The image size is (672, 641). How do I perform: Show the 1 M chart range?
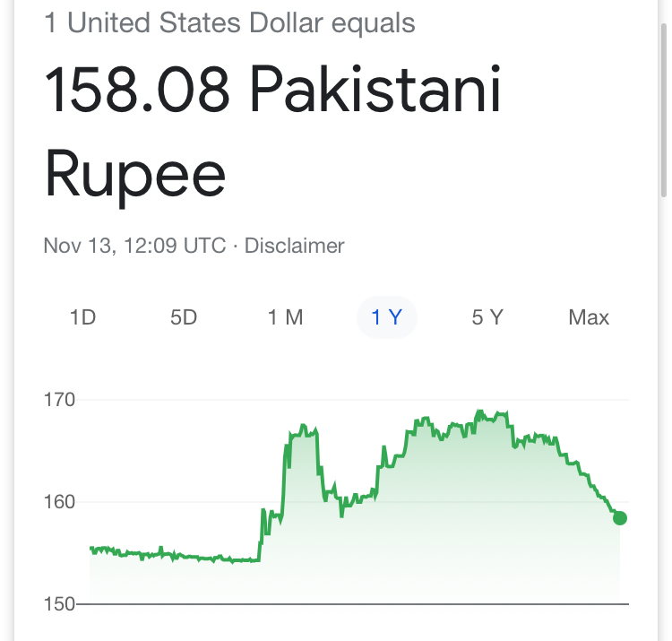pos(285,317)
